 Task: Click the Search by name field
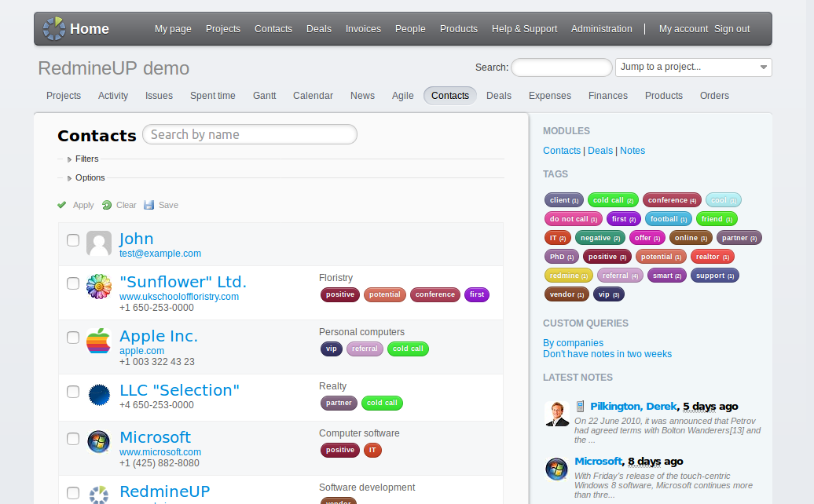(x=250, y=135)
